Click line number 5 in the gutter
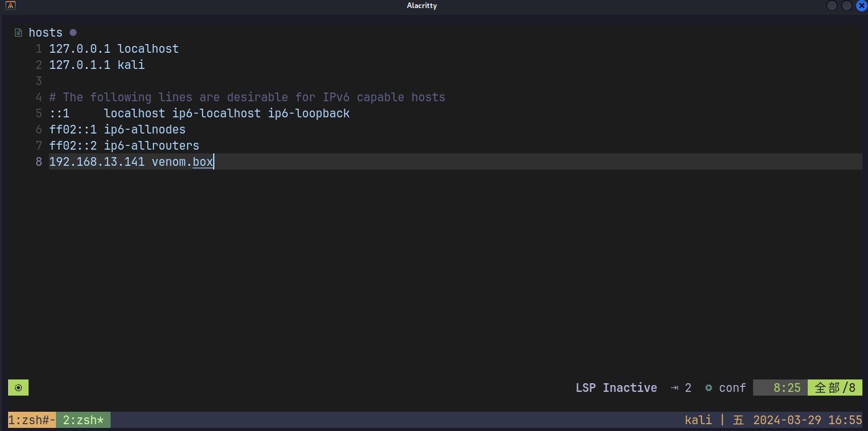This screenshot has height=431, width=868. click(x=39, y=113)
